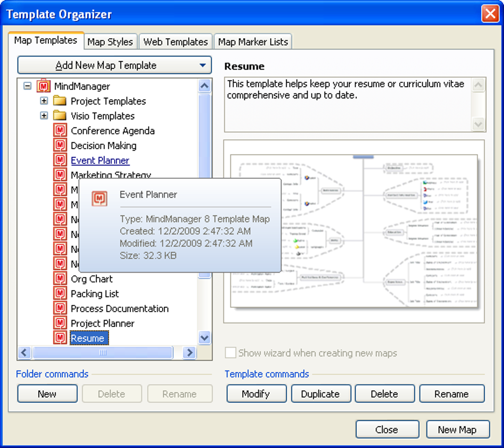The width and height of the screenshot is (504, 448).
Task: Collapse the MindManager tree node
Action: (28, 86)
